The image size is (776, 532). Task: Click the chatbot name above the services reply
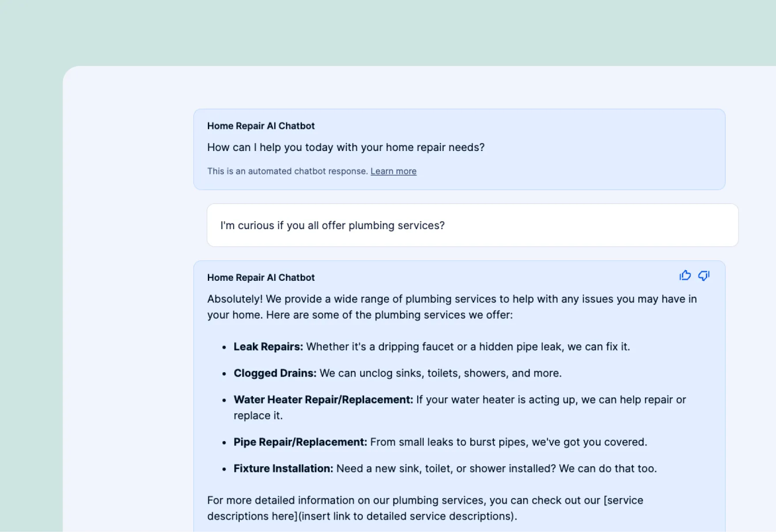(260, 277)
